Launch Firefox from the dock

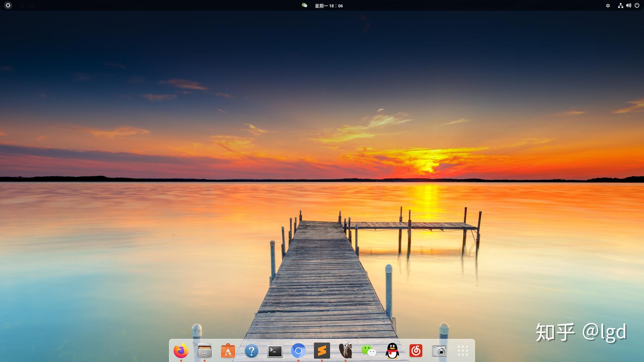coord(181,351)
